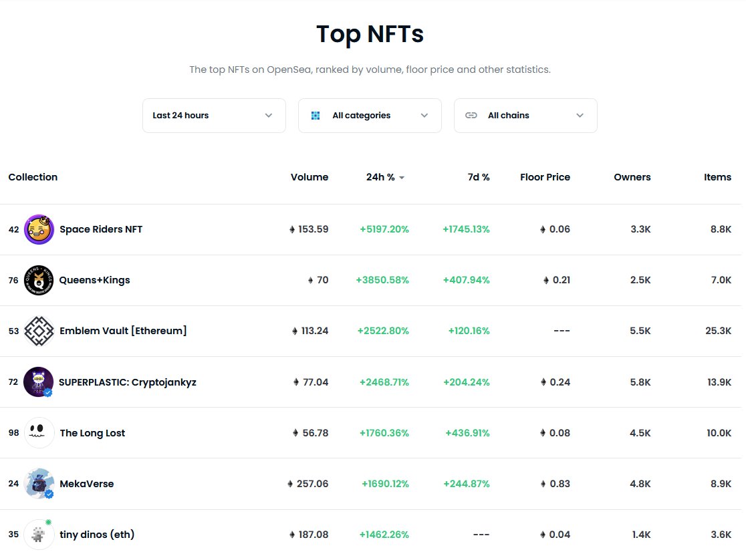746x560 pixels.
Task: Click rank number 42
Action: pos(14,229)
